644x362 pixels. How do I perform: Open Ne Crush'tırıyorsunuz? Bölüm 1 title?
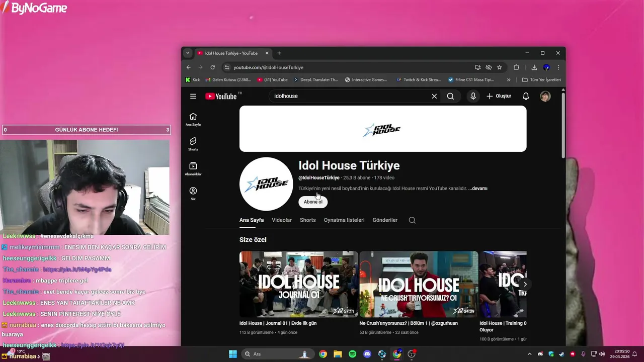[409, 323]
